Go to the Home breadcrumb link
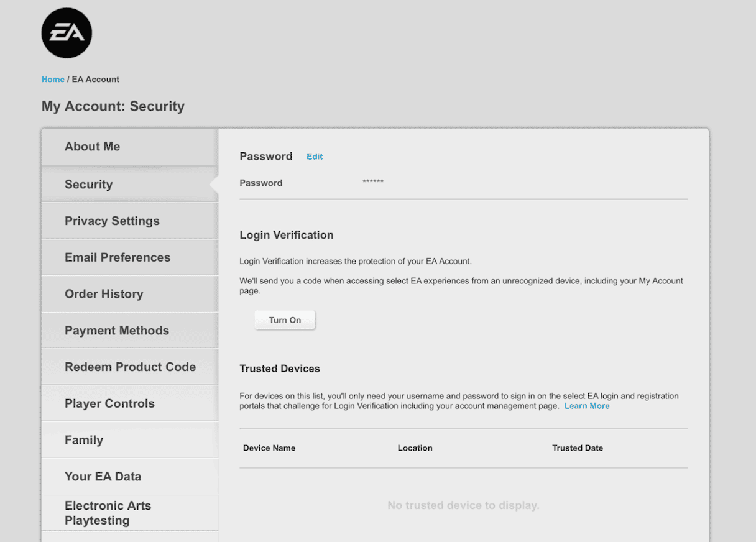This screenshot has height=542, width=756. tap(53, 80)
